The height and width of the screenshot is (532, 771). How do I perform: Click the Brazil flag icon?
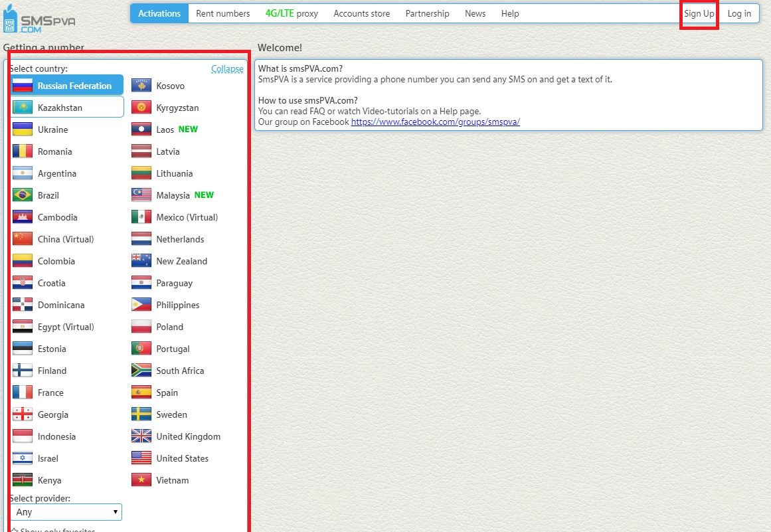click(23, 195)
